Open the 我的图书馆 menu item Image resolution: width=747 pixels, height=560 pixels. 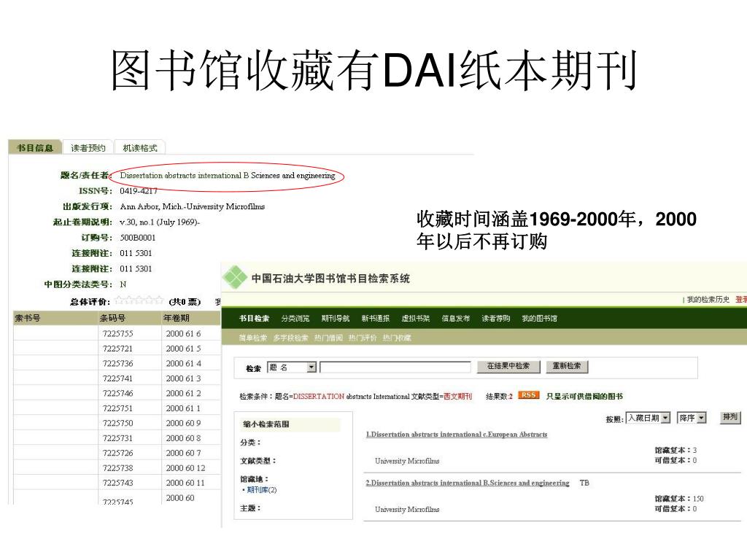[539, 318]
